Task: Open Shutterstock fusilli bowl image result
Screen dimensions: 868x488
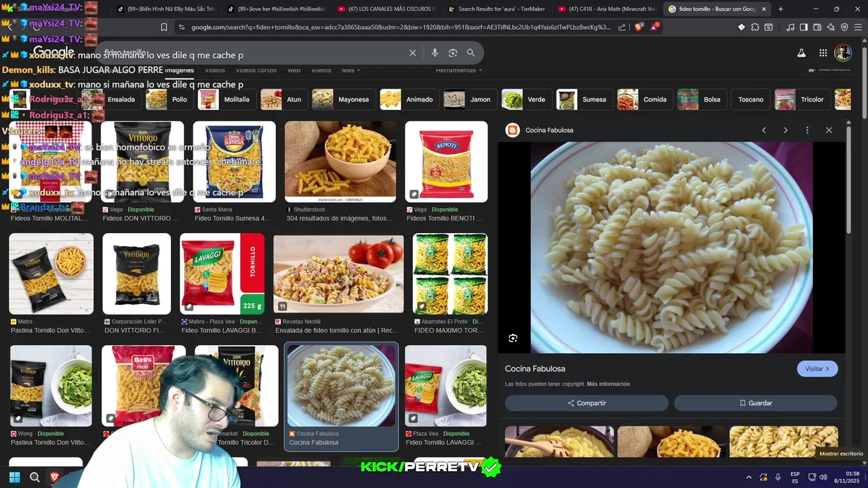Action: [x=340, y=162]
